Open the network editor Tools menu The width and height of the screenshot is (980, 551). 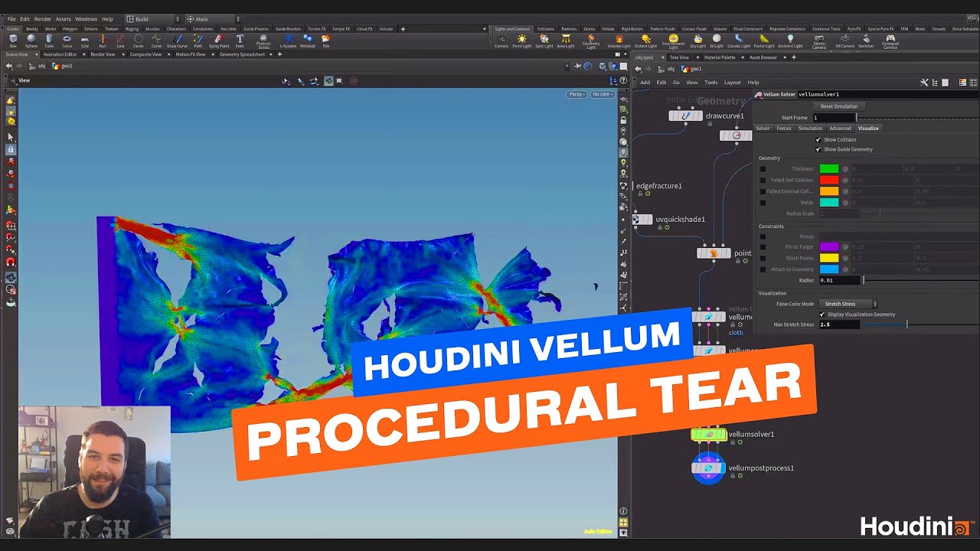pyautogui.click(x=710, y=83)
